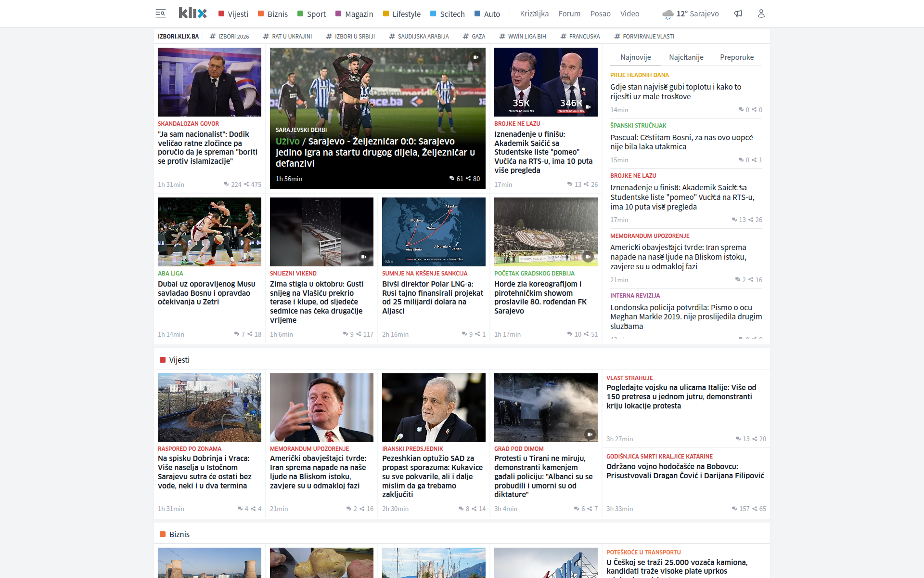Open 'Gdje stan najviše gubi toplotu' article
The height and width of the screenshot is (578, 924).
[676, 92]
